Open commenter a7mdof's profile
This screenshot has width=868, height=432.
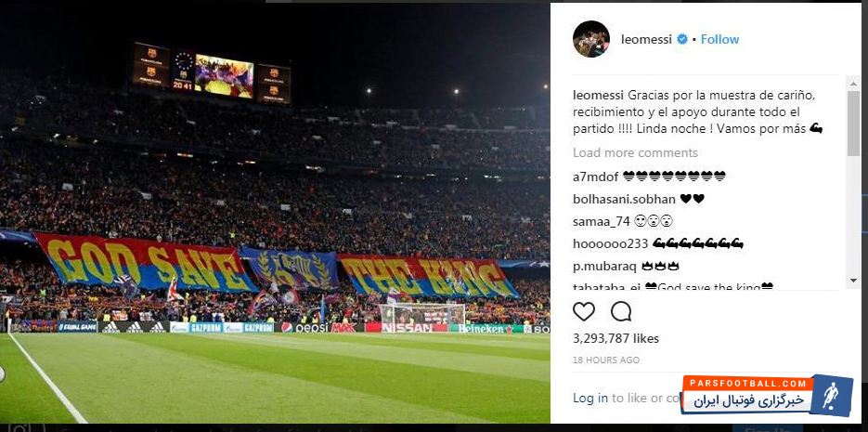tap(593, 177)
